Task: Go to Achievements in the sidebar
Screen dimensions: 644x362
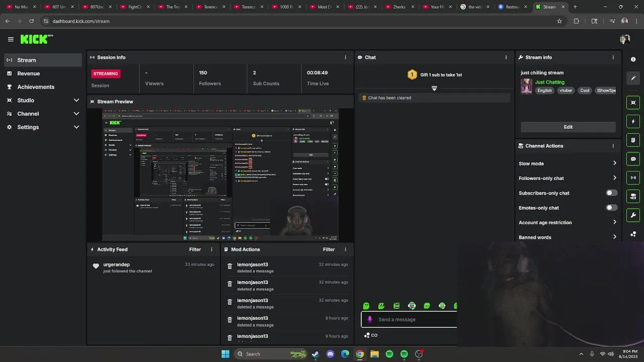Action: coord(43,87)
